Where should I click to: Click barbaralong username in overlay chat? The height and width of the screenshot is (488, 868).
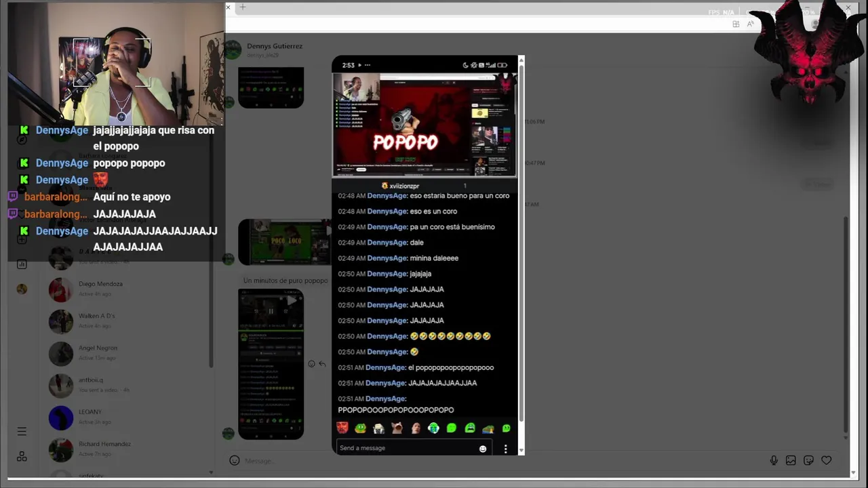tap(56, 197)
